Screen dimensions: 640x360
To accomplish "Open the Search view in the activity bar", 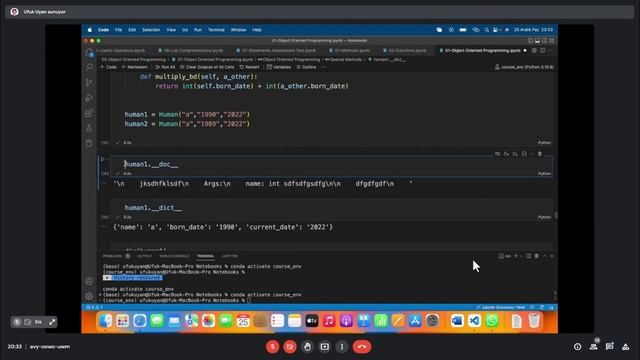I will (x=89, y=67).
